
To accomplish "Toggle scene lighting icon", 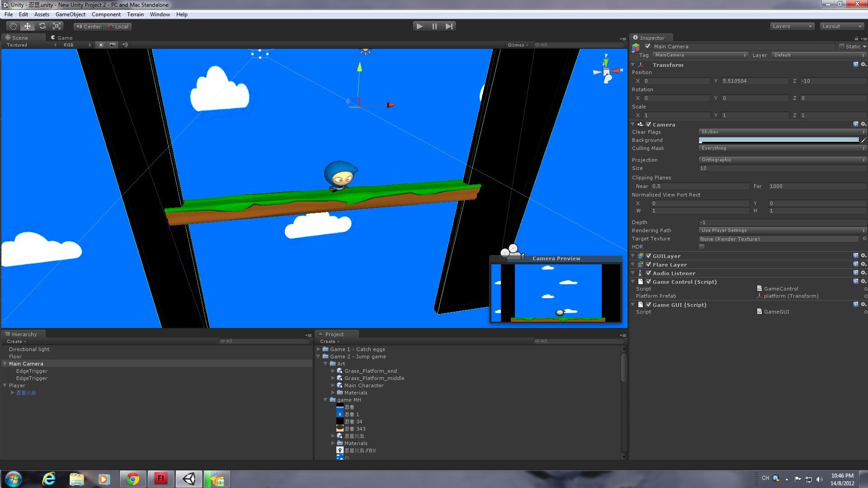I will (101, 45).
